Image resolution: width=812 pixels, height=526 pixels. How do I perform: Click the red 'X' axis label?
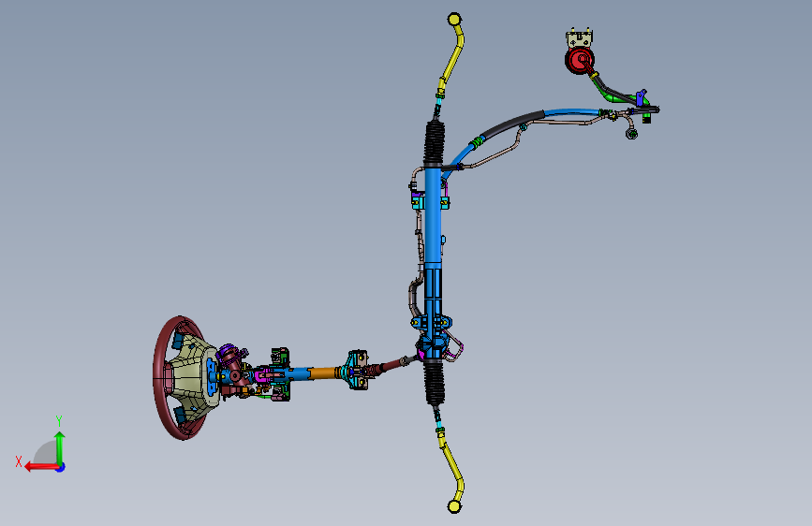pos(19,461)
